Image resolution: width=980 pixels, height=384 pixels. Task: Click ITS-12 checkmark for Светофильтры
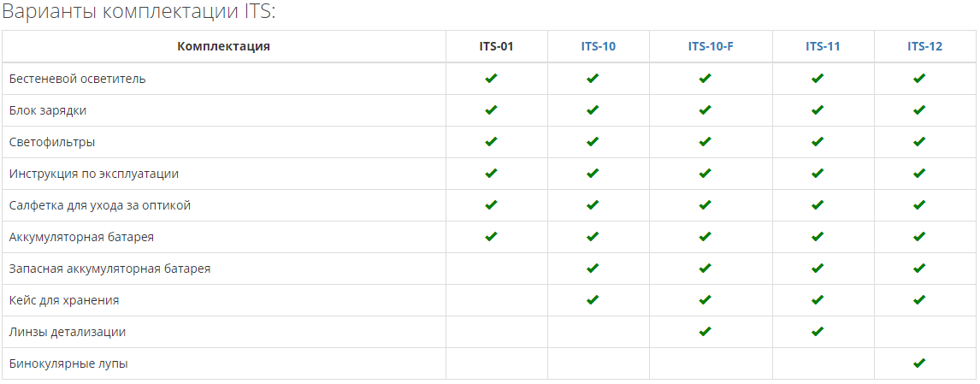pos(918,141)
